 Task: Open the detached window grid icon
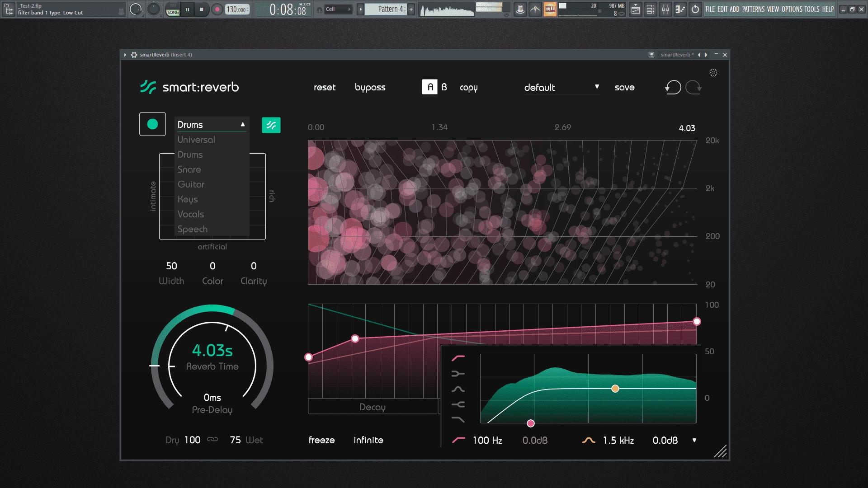[x=651, y=55]
